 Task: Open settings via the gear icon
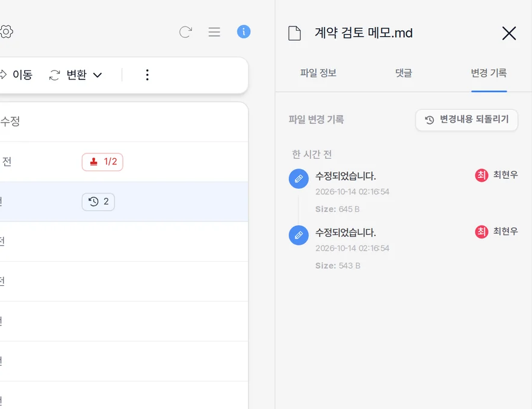pos(6,32)
